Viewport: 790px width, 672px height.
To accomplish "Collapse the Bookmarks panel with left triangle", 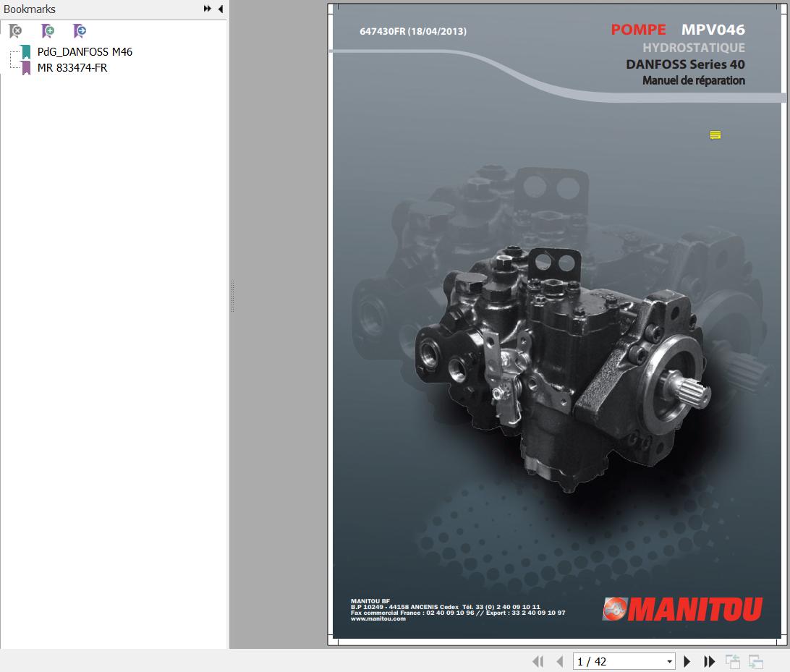I will tap(220, 9).
